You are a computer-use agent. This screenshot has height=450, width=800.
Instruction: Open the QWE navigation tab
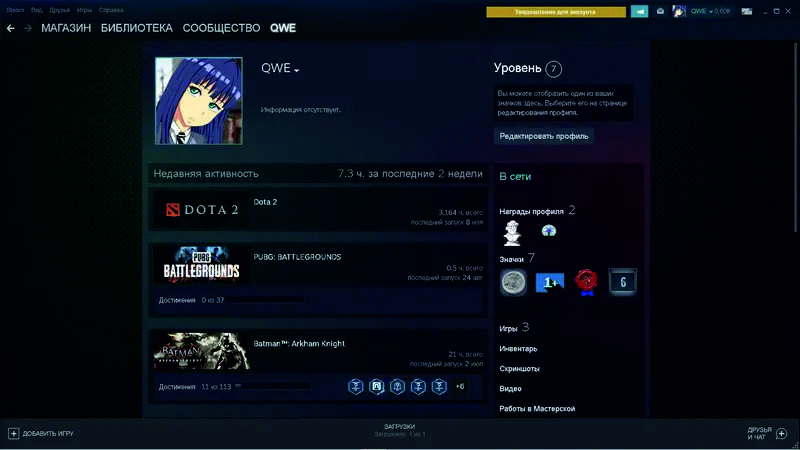(x=283, y=28)
